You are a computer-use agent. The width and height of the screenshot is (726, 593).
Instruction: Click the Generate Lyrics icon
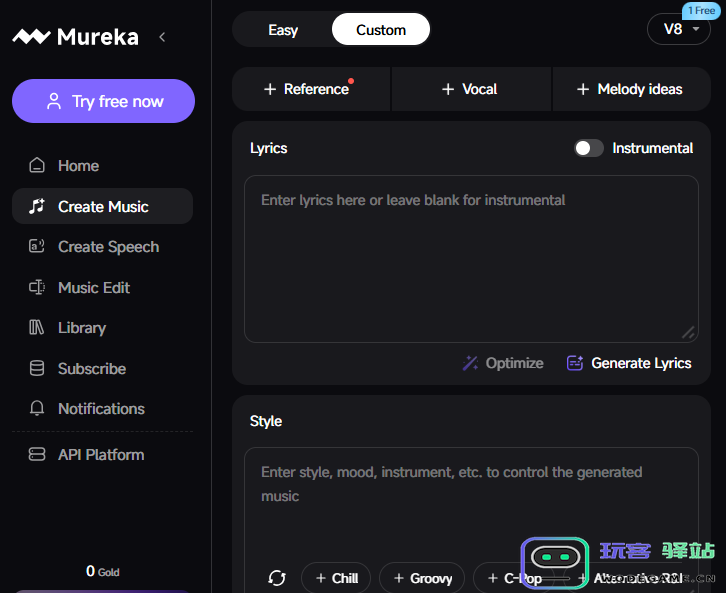point(575,363)
